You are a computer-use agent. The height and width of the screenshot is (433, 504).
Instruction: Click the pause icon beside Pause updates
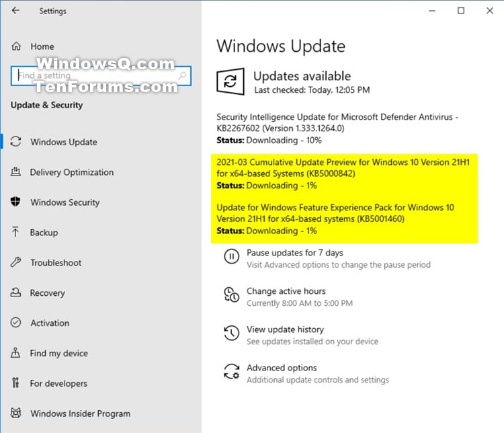(x=231, y=256)
